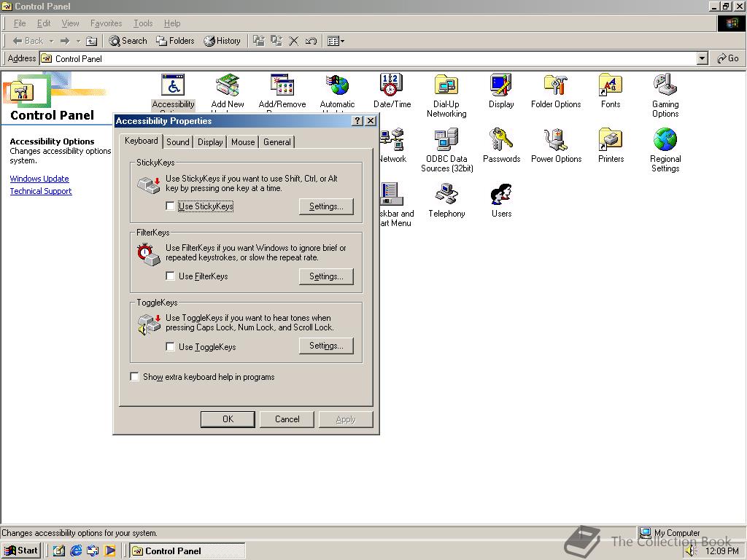Viewport: 747px width, 560px height.
Task: Launch Internet Explorer from Quick Launch
Action: tap(76, 551)
